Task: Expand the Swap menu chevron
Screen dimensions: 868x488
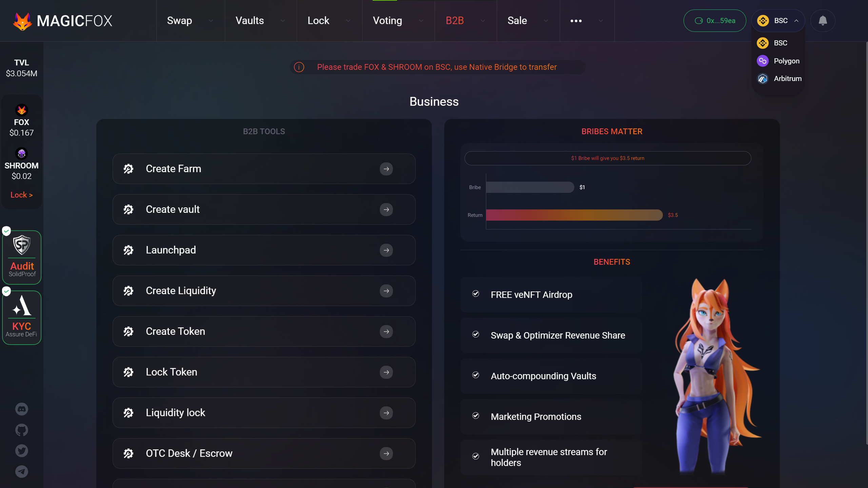Action: [211, 21]
